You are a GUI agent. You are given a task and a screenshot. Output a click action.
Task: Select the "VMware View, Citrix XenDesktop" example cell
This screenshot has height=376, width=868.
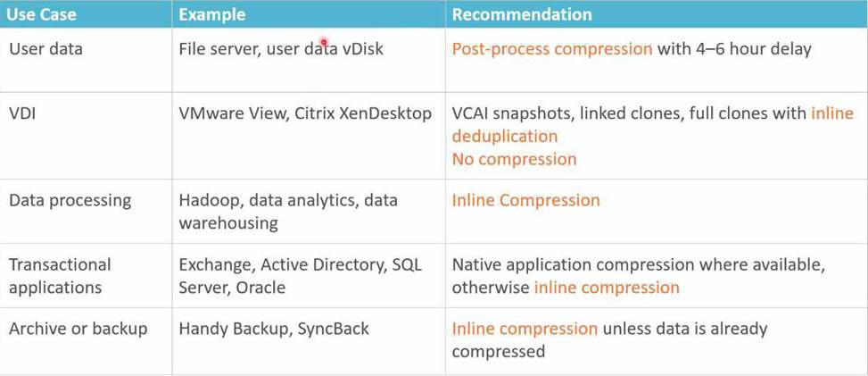tap(305, 113)
